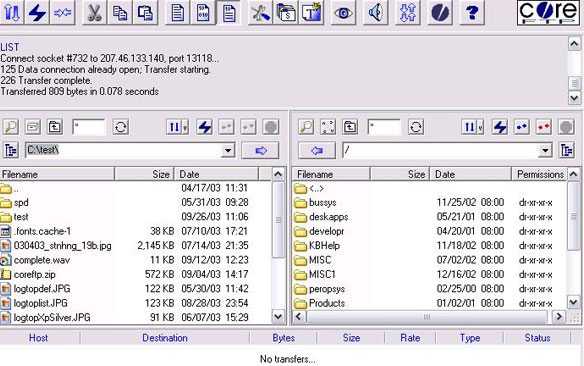Click the Host column in transfer queue

tap(38, 338)
